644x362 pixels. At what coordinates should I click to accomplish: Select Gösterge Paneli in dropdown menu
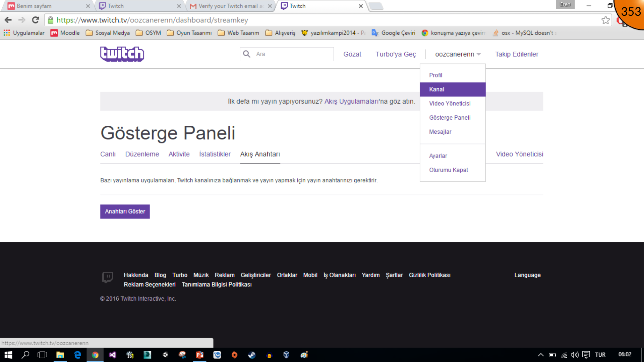pyautogui.click(x=453, y=118)
